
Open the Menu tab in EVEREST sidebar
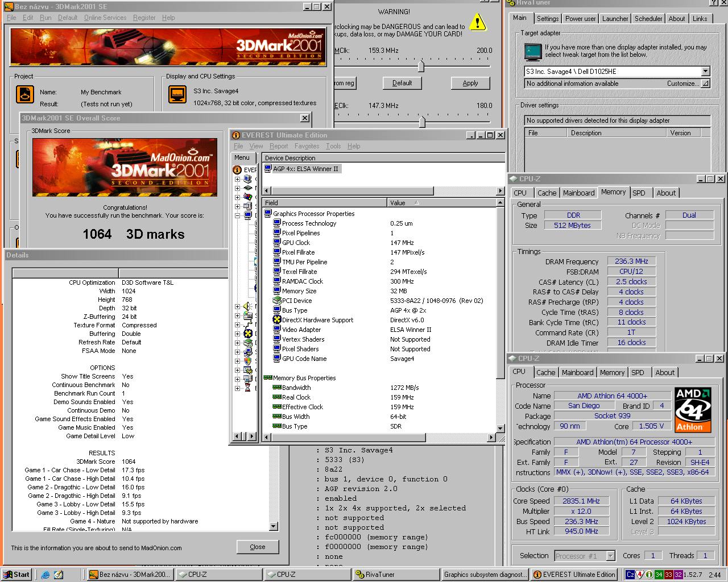click(242, 157)
